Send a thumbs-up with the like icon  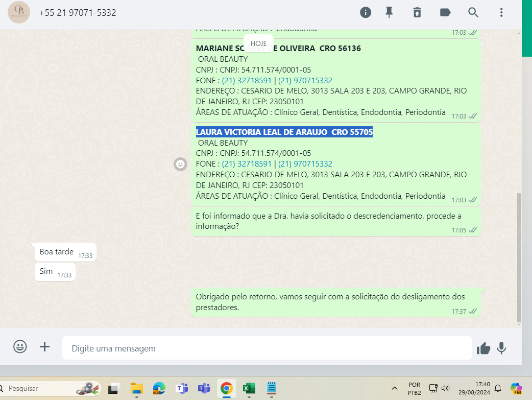tap(483, 348)
